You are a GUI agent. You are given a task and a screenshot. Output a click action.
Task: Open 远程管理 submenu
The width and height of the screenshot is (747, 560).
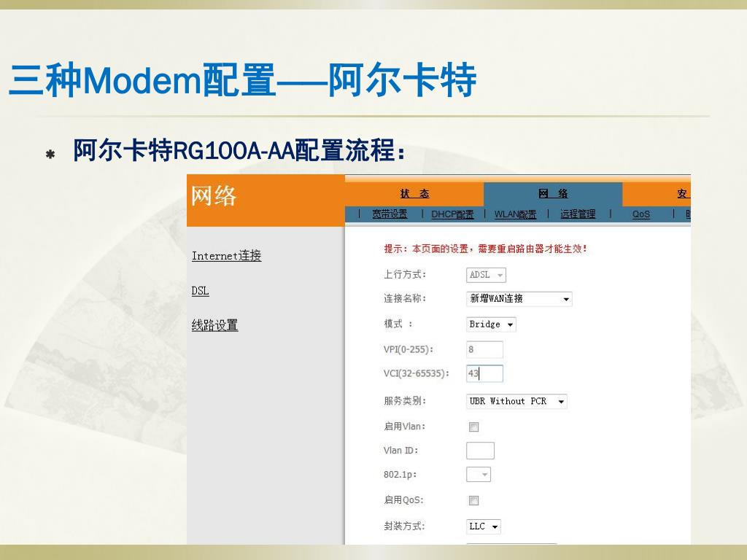578,214
